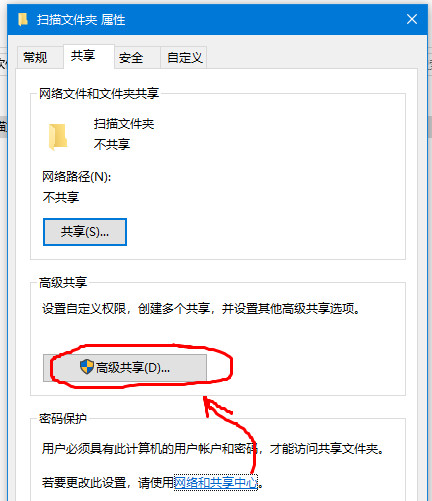Image resolution: width=432 pixels, height=501 pixels.
Task: Click the 高级共享 group header label
Action: [63, 282]
